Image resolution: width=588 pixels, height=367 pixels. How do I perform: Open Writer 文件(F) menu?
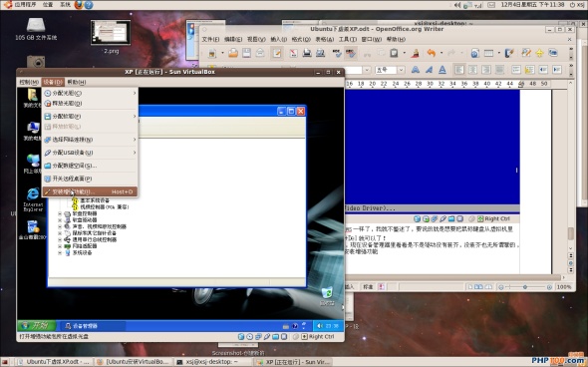[210, 39]
